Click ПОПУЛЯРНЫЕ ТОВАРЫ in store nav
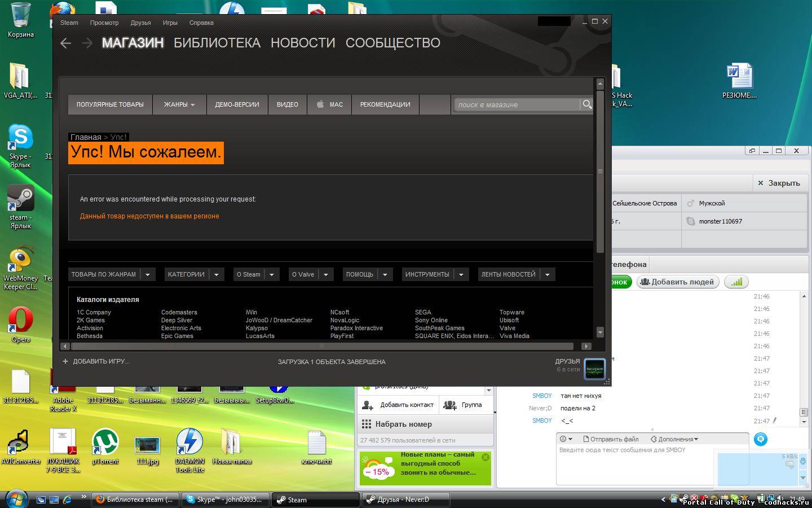Viewport: 812px width, 508px height. pyautogui.click(x=110, y=104)
